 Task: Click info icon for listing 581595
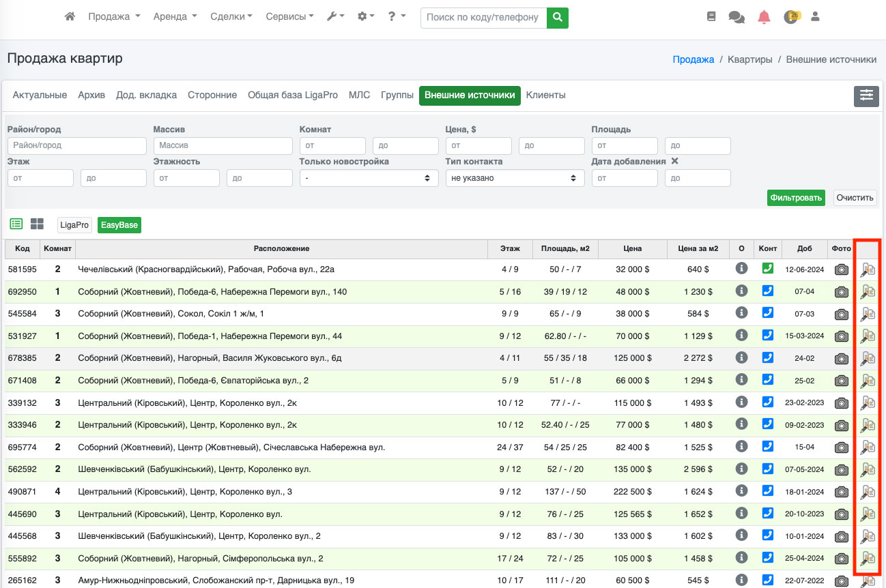click(x=741, y=269)
